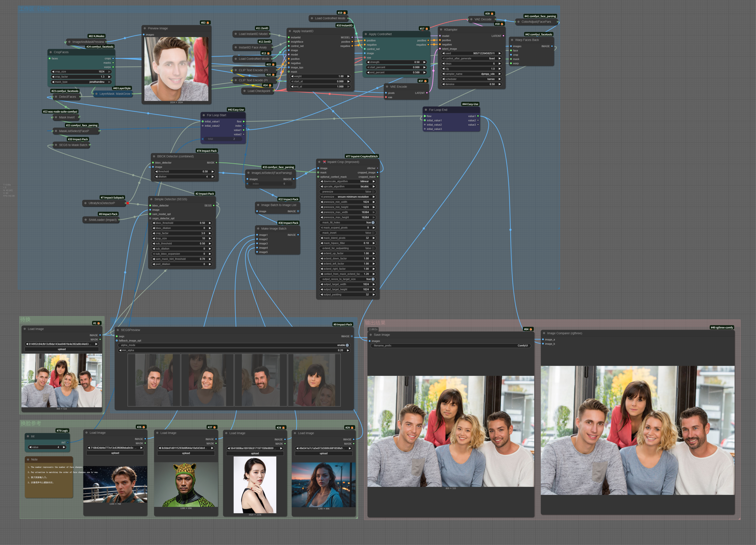Collapse the For Loop Start node
Screen dimensions: 756x545
tap(204, 115)
